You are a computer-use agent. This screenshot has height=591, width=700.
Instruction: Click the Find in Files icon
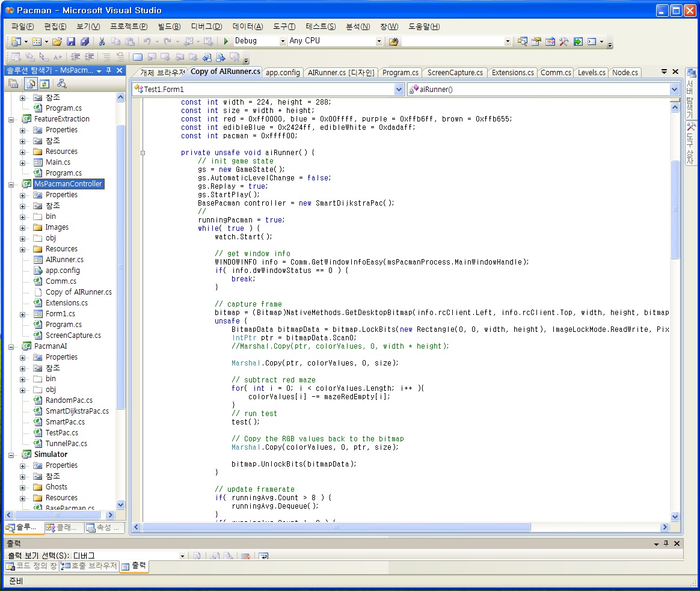click(x=394, y=41)
